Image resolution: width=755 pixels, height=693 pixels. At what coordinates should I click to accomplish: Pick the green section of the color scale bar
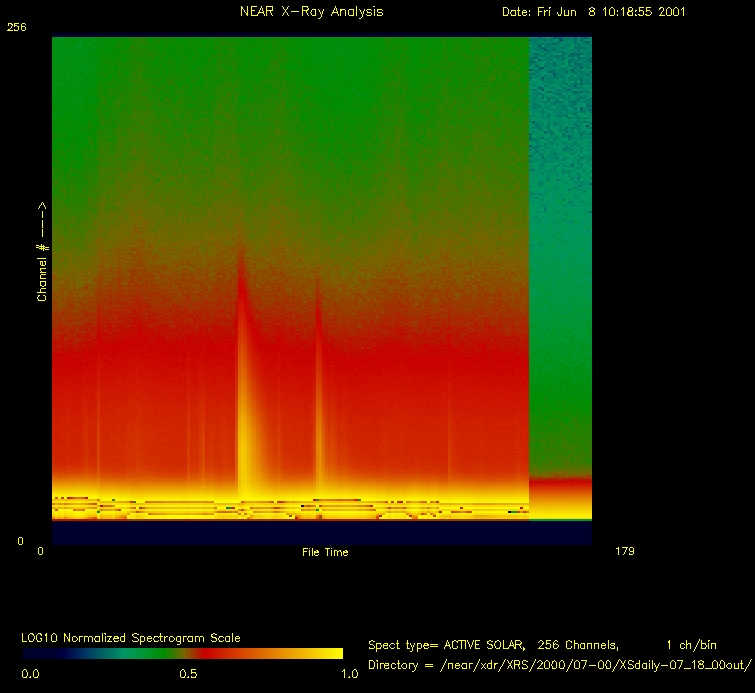(x=120, y=653)
